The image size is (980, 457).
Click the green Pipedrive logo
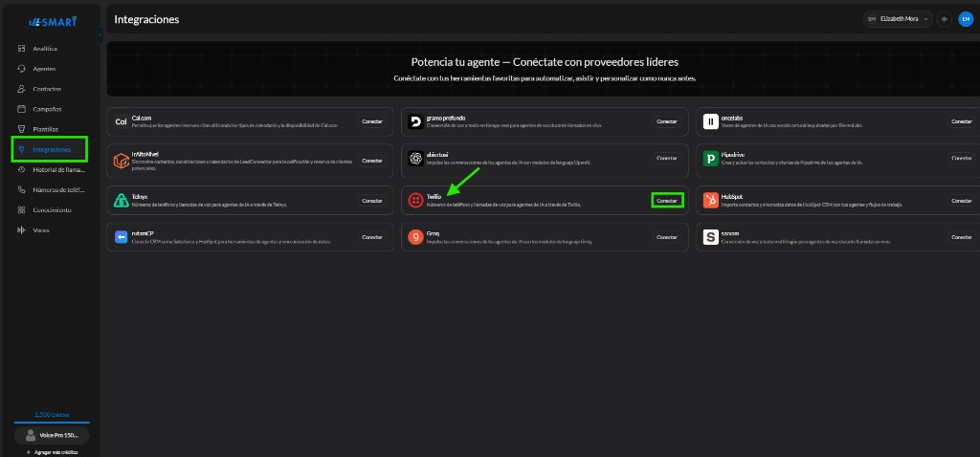[711, 159]
